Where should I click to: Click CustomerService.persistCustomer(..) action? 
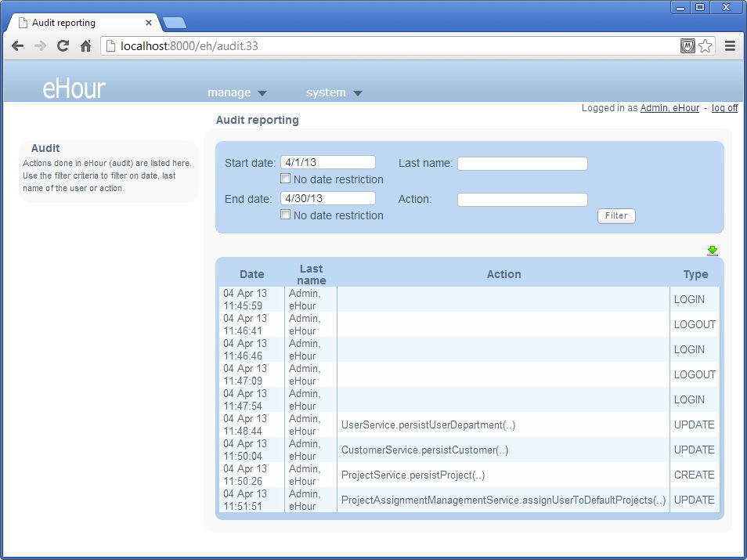[425, 450]
